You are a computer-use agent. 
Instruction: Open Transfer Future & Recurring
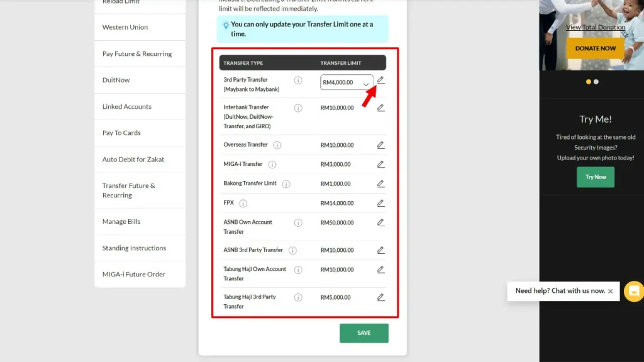(140, 190)
